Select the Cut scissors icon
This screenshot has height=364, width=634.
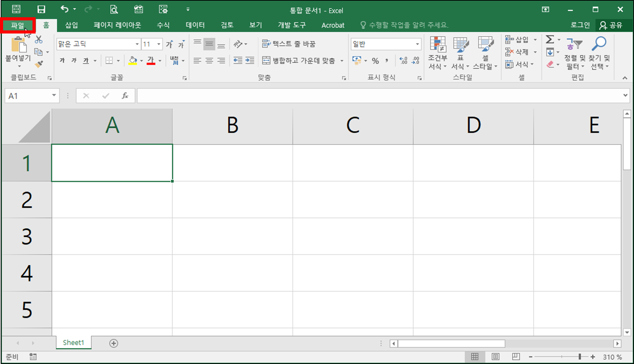pos(39,40)
